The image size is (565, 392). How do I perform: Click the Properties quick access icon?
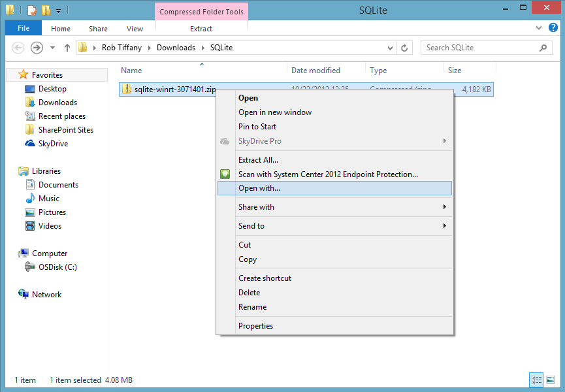32,10
